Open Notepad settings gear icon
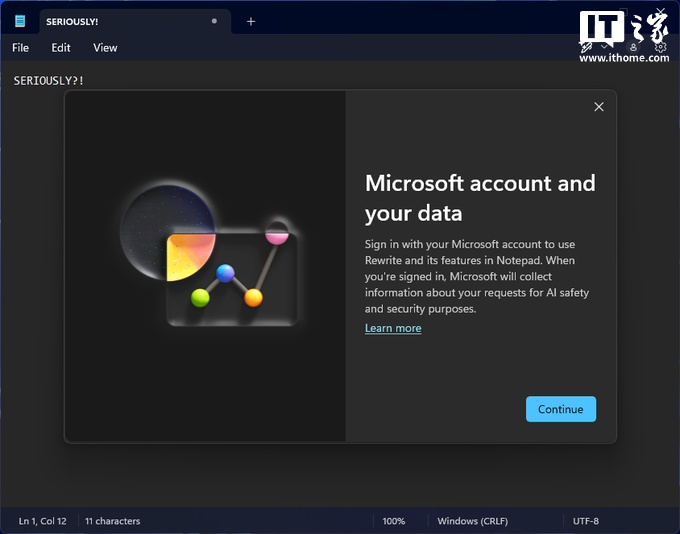This screenshot has width=680, height=534. 660,47
